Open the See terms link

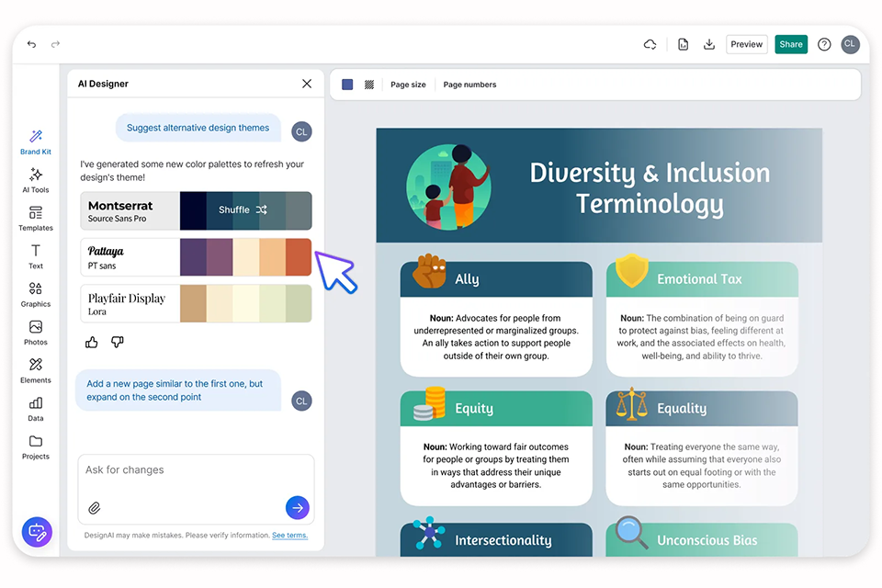pos(289,535)
